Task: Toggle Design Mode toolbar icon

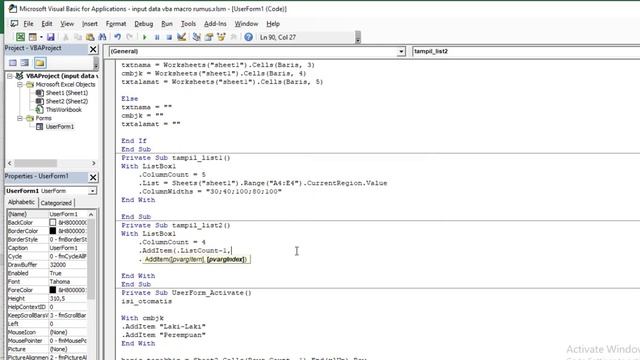Action: (x=182, y=37)
